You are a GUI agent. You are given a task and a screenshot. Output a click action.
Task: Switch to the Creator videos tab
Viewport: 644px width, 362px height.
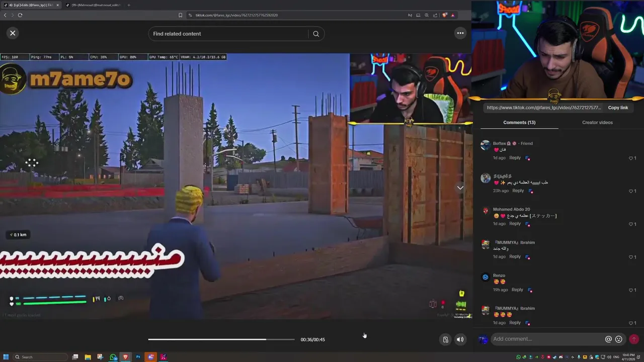[597, 122]
